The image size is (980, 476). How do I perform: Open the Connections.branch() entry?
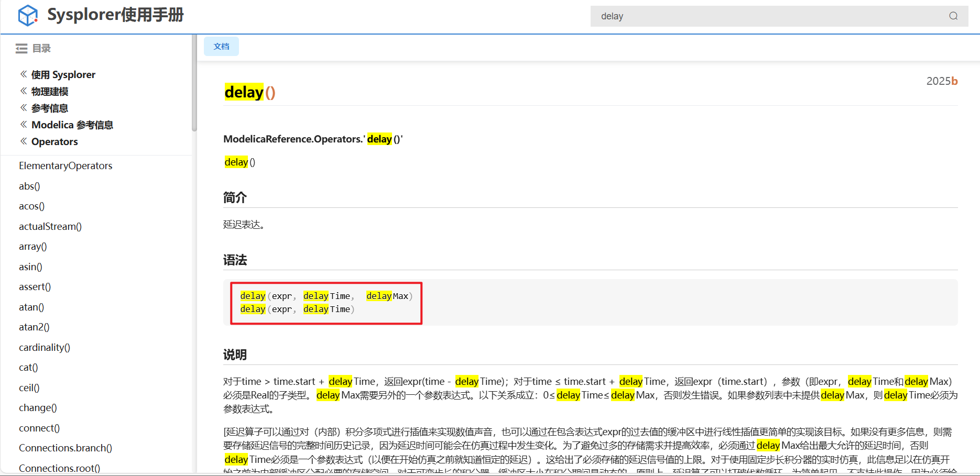(66, 448)
